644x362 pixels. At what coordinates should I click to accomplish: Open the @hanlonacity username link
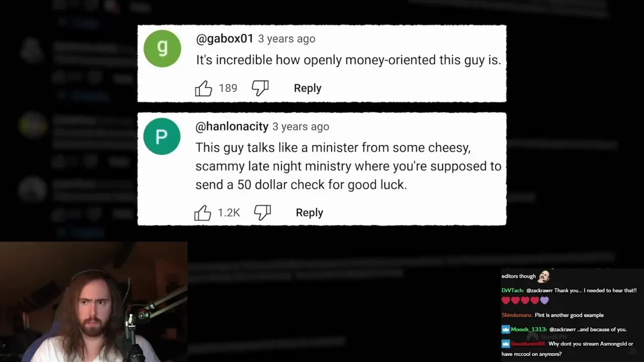click(231, 127)
